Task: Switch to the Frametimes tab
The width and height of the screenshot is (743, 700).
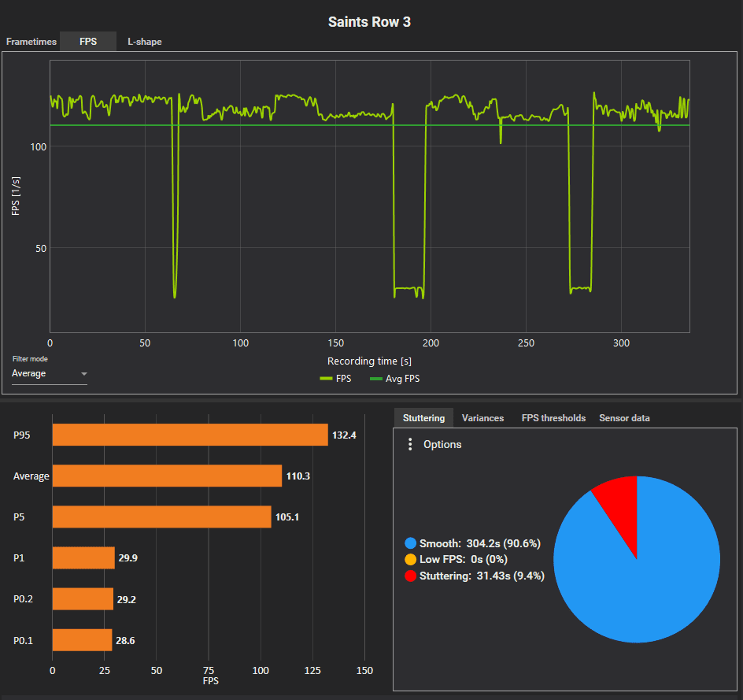Action: coord(31,42)
